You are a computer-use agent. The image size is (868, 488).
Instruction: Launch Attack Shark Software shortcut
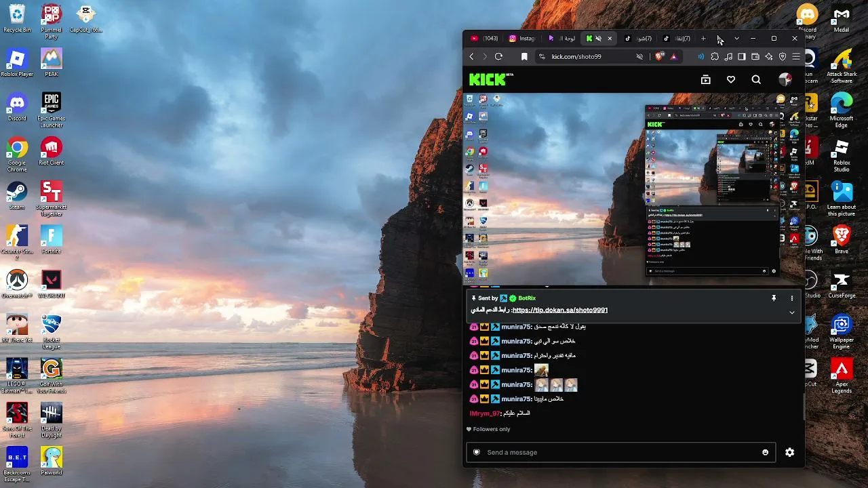842,66
